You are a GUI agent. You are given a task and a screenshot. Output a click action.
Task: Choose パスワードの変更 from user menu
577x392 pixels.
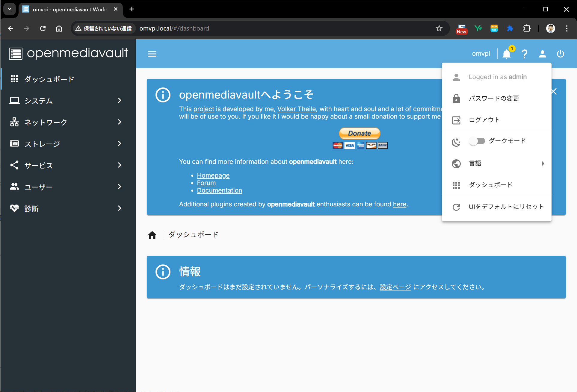pos(497,99)
